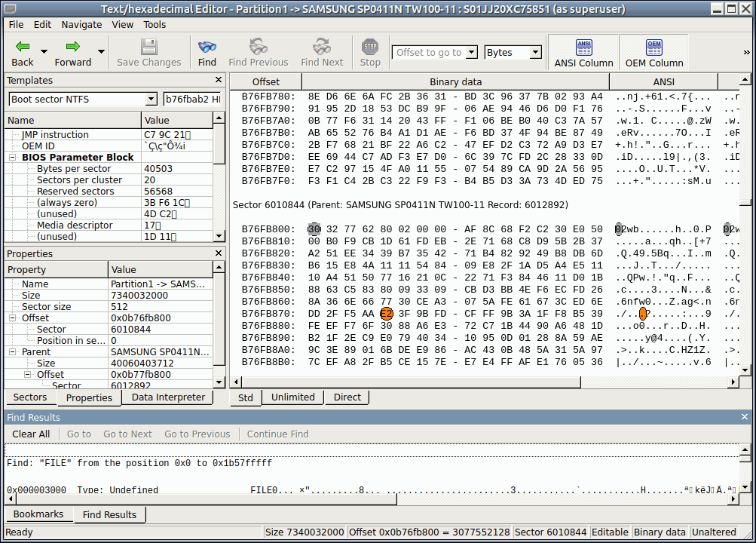Toggle the ANSI Column view
Image resolution: width=756 pixels, height=543 pixels.
(583, 53)
